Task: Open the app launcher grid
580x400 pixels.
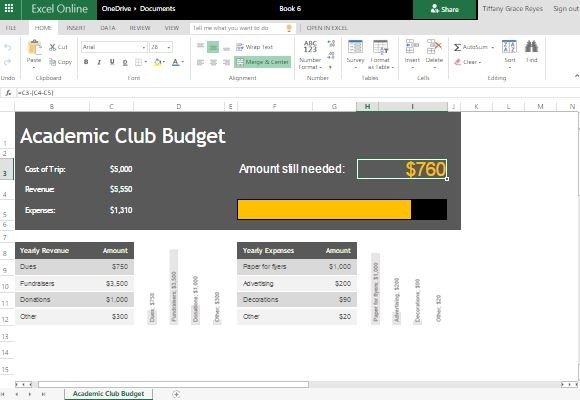Action: pyautogui.click(x=9, y=8)
